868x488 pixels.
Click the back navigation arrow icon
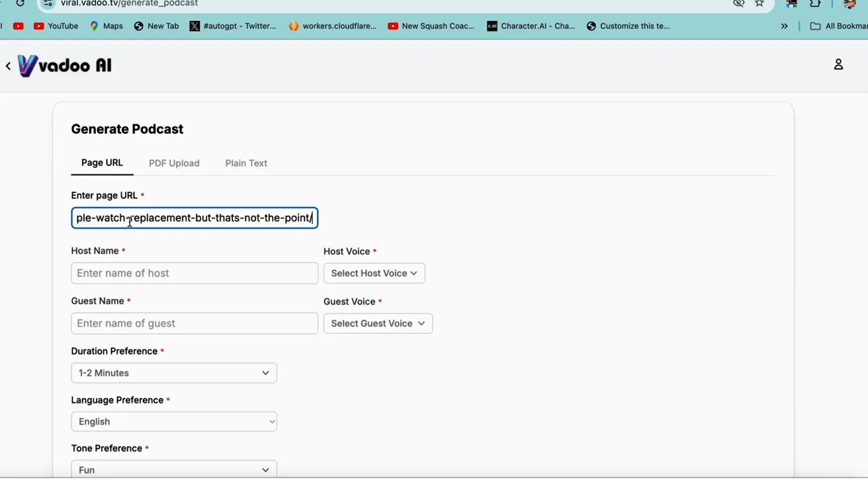pos(8,66)
